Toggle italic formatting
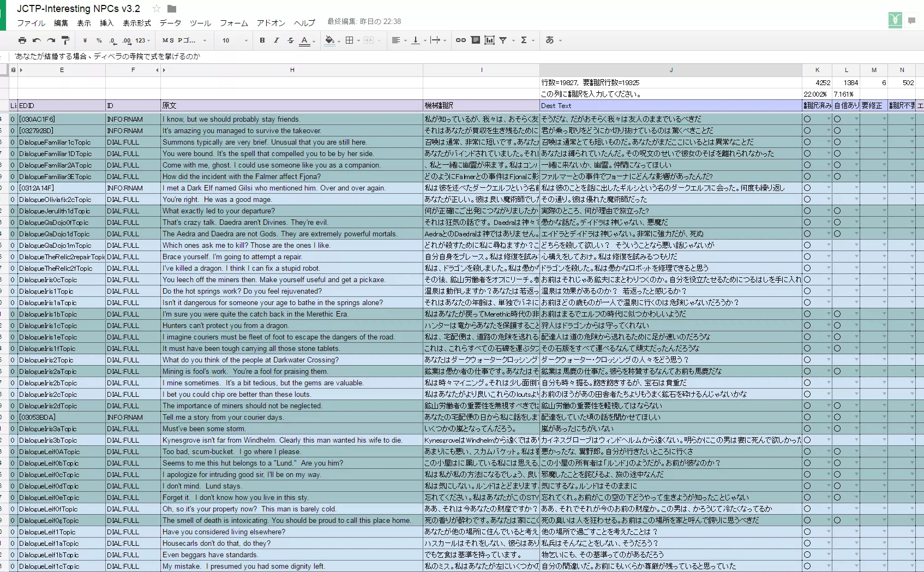Image resolution: width=924 pixels, height=572 pixels. (x=277, y=40)
